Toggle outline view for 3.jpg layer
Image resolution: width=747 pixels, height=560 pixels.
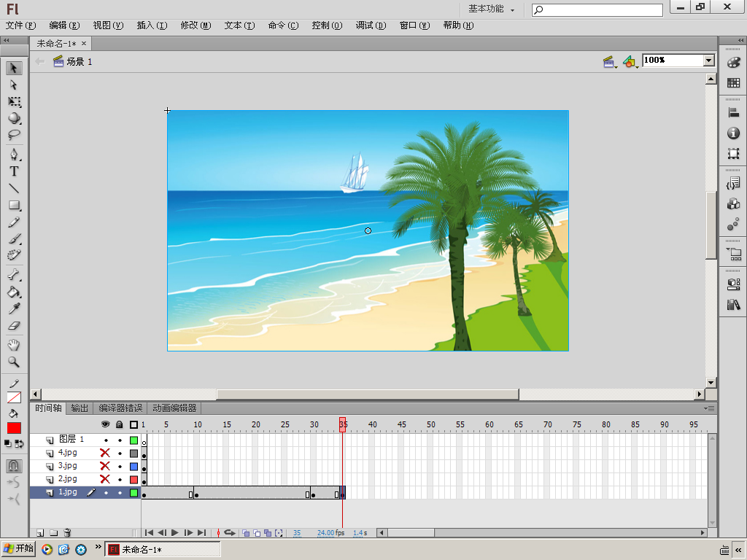133,466
